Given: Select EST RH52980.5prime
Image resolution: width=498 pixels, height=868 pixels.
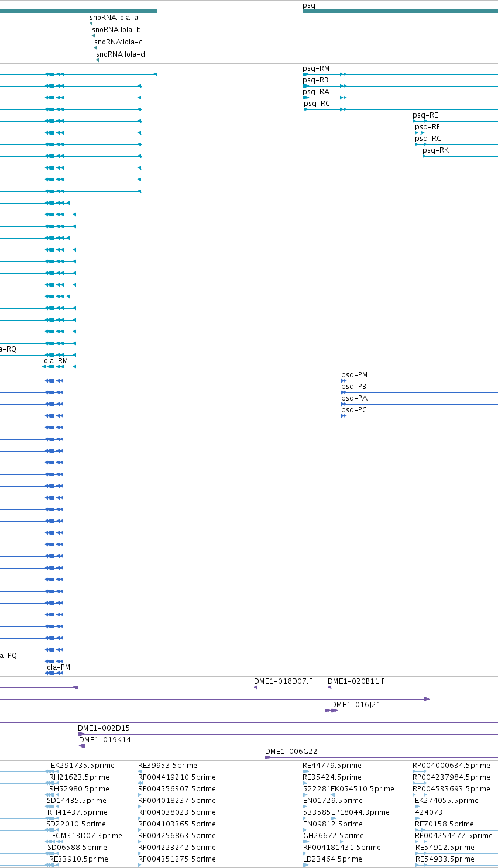Looking at the screenshot, I should pos(79,789).
